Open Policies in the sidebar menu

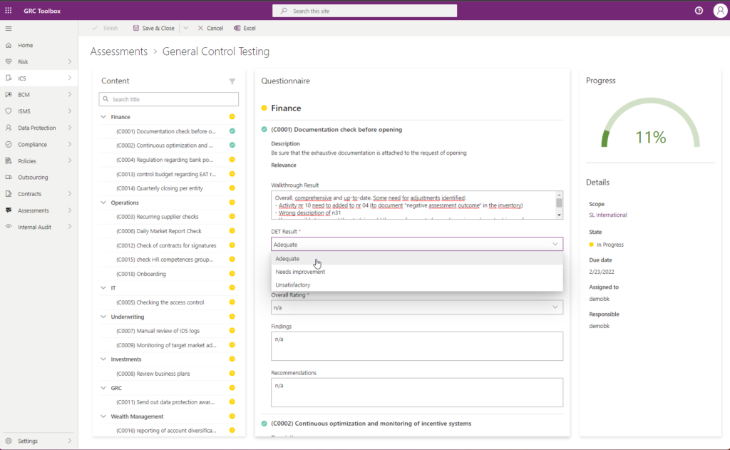pos(39,161)
